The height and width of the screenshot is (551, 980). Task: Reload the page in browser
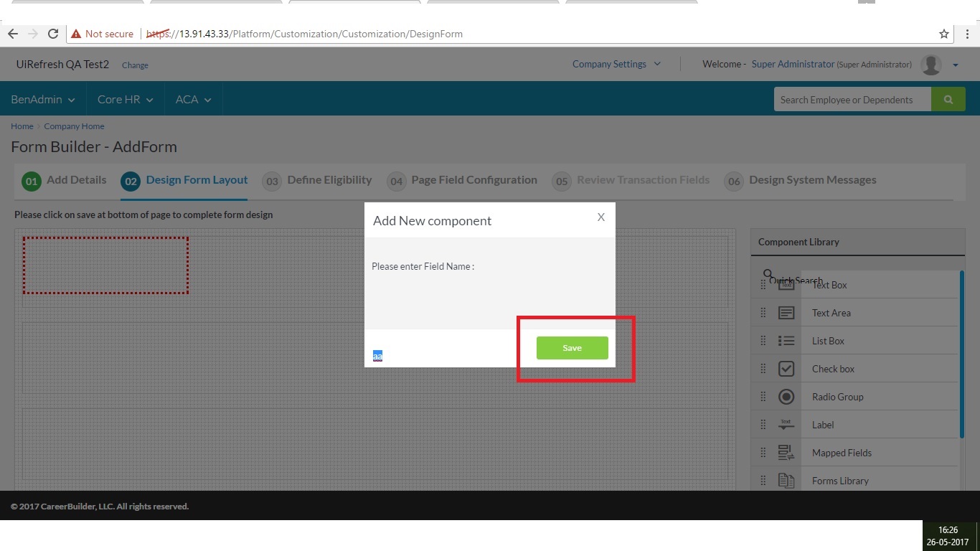pyautogui.click(x=52, y=34)
